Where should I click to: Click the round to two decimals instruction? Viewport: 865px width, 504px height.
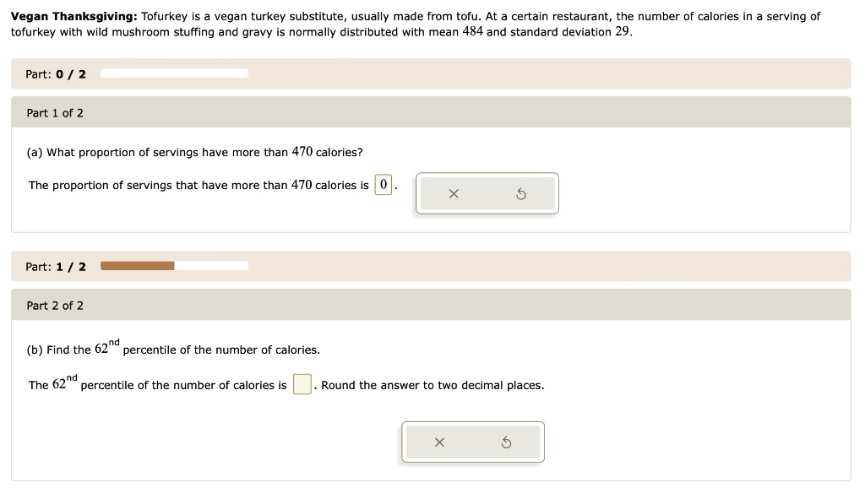[x=432, y=386]
